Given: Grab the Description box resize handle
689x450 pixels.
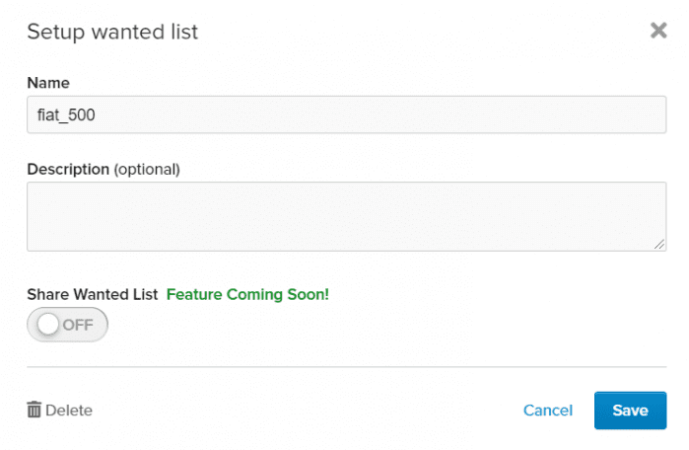Looking at the screenshot, I should (659, 244).
